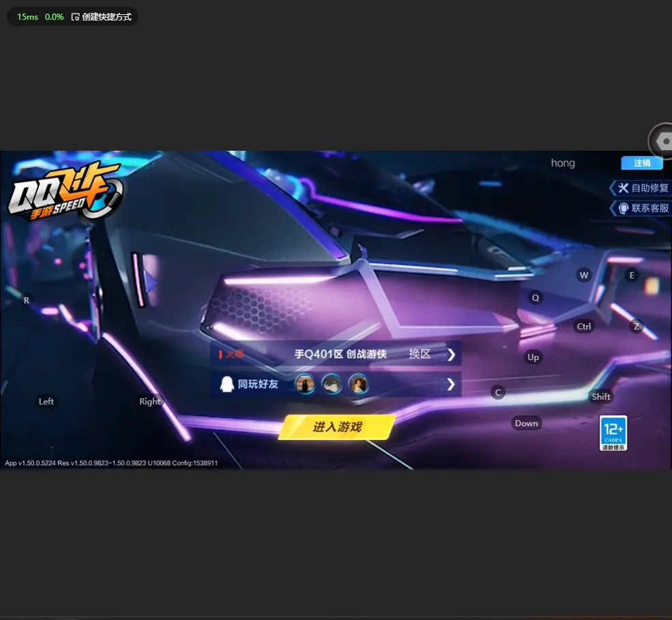Click the 换区 switch server label

(420, 354)
